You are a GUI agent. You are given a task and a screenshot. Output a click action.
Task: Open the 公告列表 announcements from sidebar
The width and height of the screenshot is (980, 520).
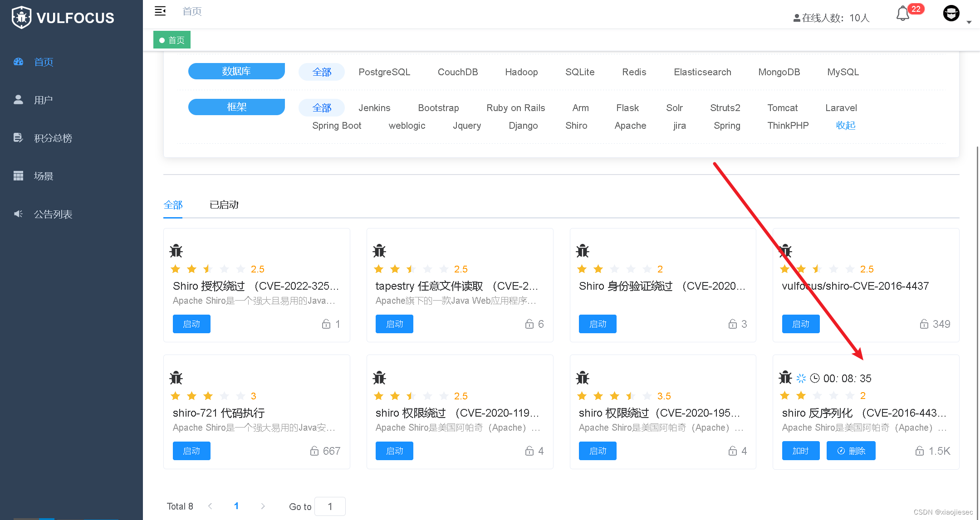(x=53, y=214)
